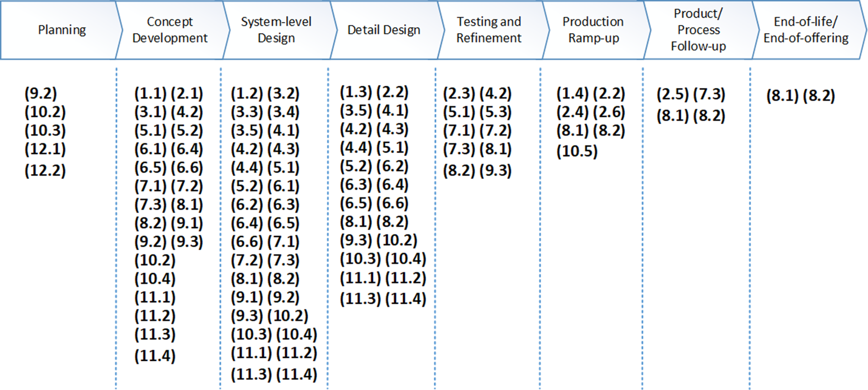Click item (5.3) under Testing and Refinement
Image resolution: width=868 pixels, height=390 pixels.
[x=495, y=112]
